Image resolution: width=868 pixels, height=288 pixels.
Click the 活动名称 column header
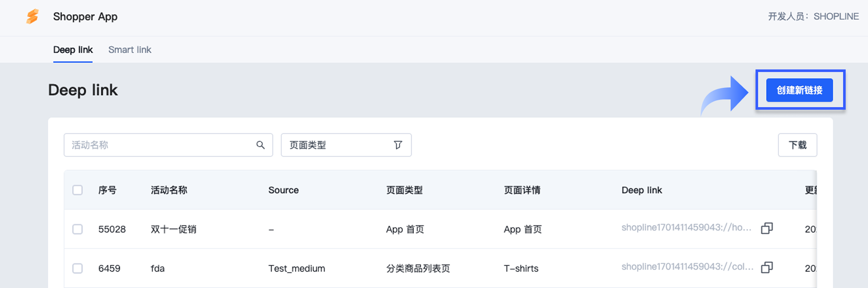click(169, 190)
